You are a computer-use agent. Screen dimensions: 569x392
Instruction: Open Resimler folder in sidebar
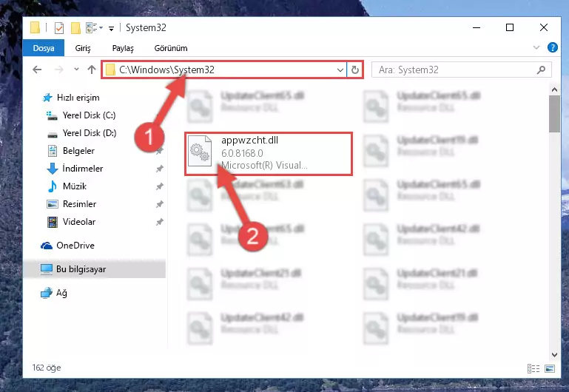pyautogui.click(x=79, y=204)
